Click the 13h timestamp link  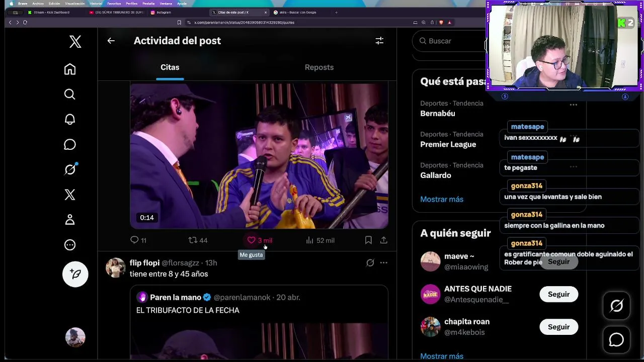coord(211,263)
